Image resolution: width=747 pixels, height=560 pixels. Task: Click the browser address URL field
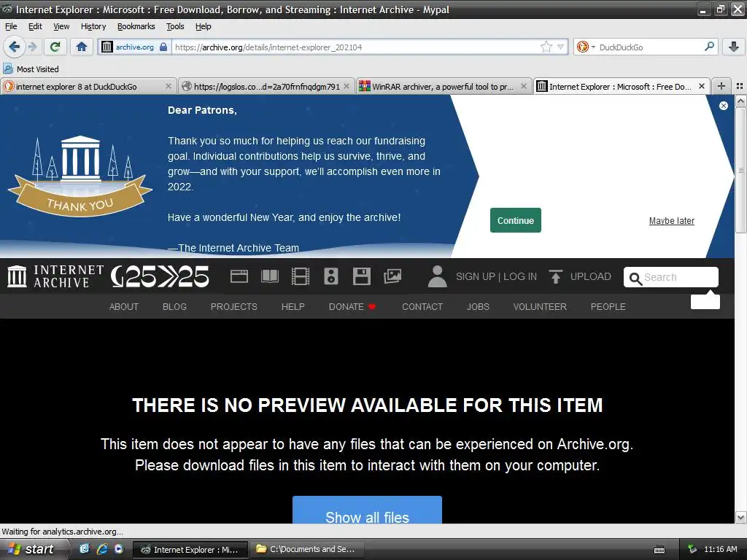[355, 47]
